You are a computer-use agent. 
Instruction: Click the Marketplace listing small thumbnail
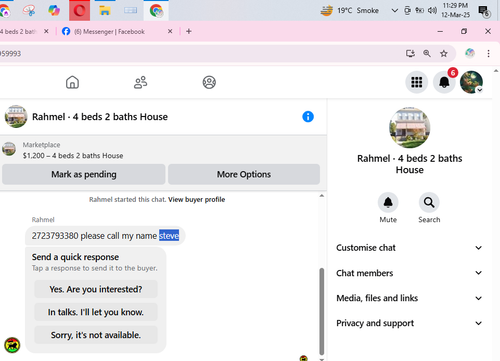9,149
